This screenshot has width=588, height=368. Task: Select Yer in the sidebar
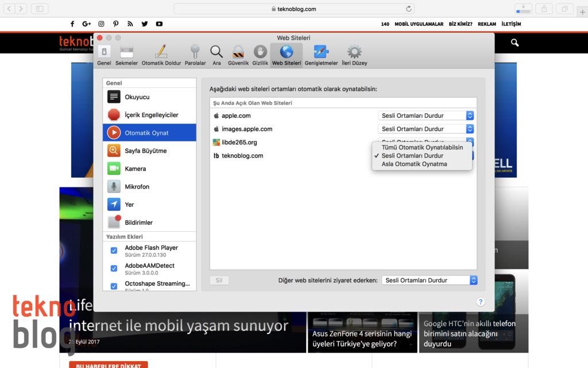(149, 205)
